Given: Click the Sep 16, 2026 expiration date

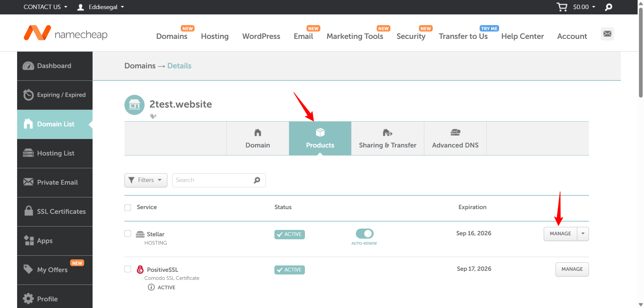Looking at the screenshot, I should 474,233.
